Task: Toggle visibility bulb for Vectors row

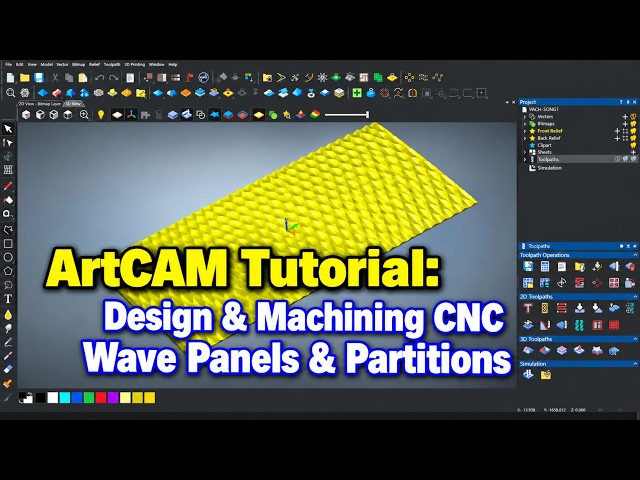Action: click(633, 117)
